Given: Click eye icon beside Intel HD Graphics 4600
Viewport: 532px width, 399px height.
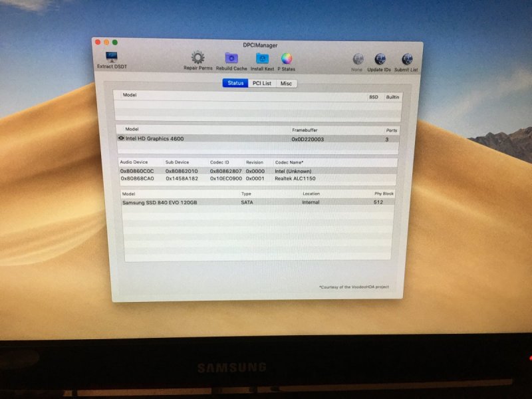Looking at the screenshot, I should pyautogui.click(x=121, y=138).
